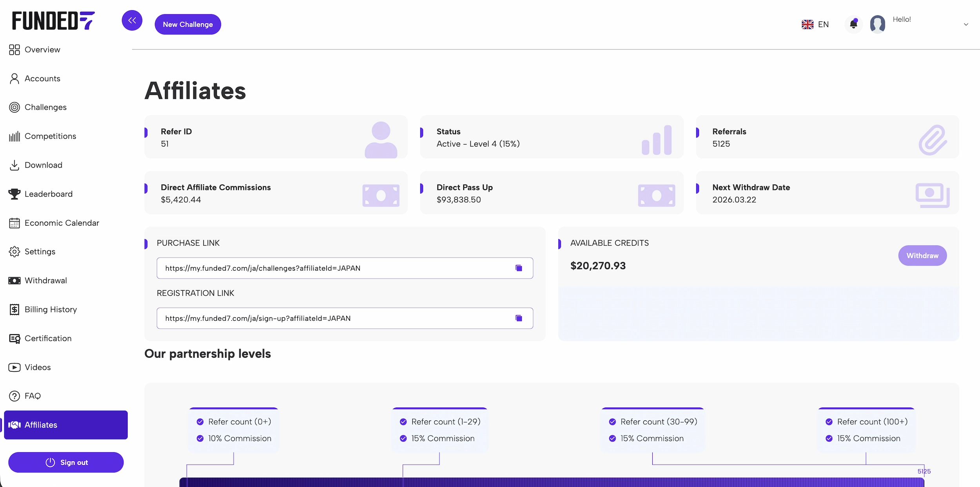Click the Refer count (30-99) checkmark
The width and height of the screenshot is (980, 487).
[x=612, y=422]
